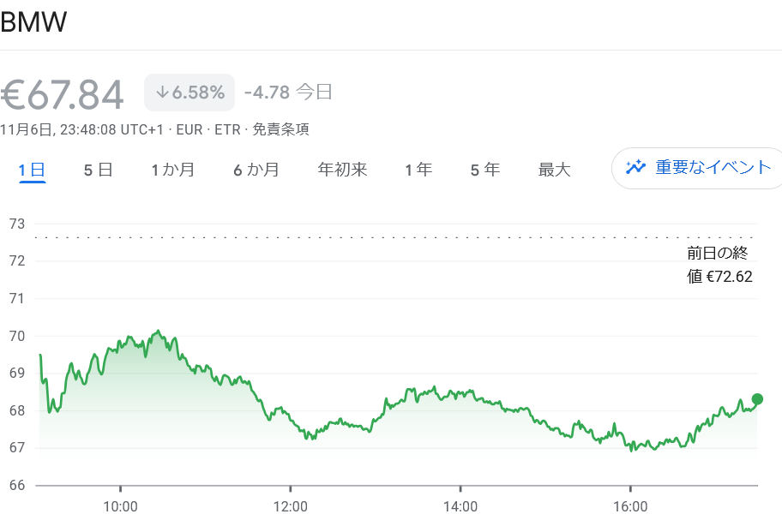
Task: Click the 16:00 time axis label
Action: click(x=632, y=507)
